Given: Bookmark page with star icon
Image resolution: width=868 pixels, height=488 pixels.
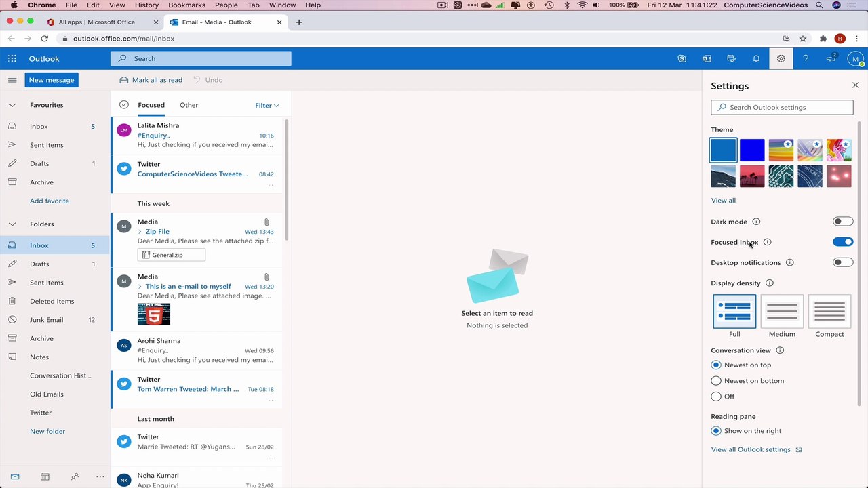Looking at the screenshot, I should 803,39.
